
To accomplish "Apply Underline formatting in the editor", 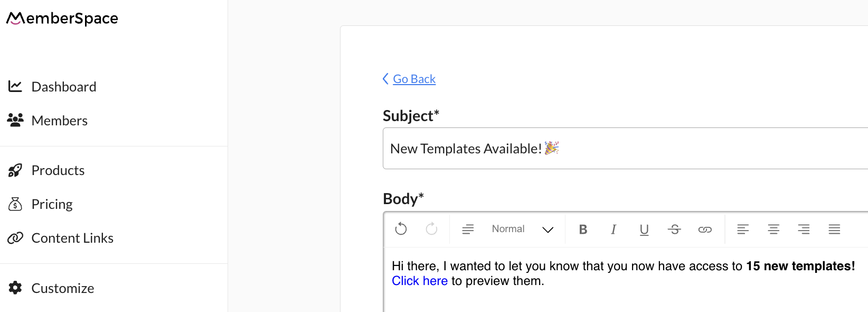I will click(x=644, y=229).
